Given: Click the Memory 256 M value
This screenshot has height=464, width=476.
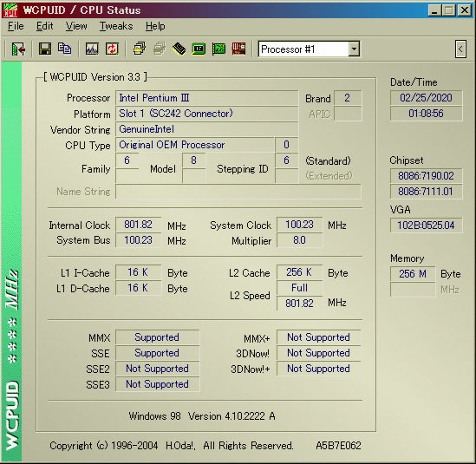Looking at the screenshot, I should click(x=413, y=274).
